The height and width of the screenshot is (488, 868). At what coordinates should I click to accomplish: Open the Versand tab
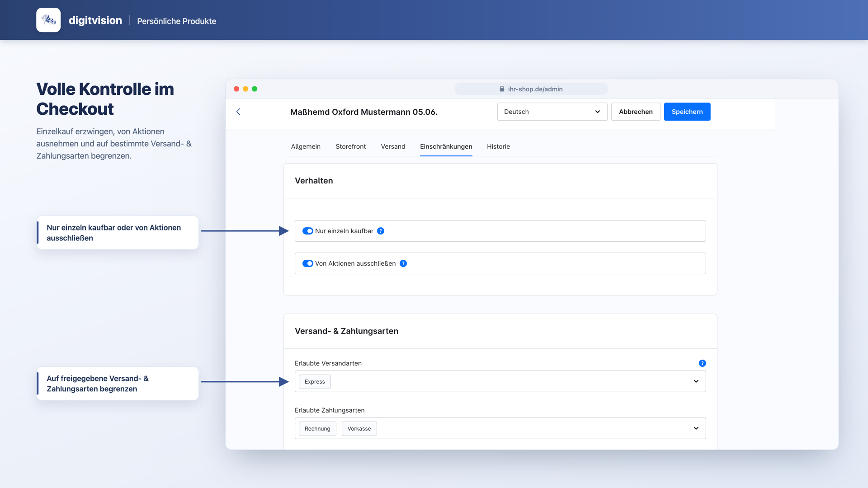coord(393,146)
